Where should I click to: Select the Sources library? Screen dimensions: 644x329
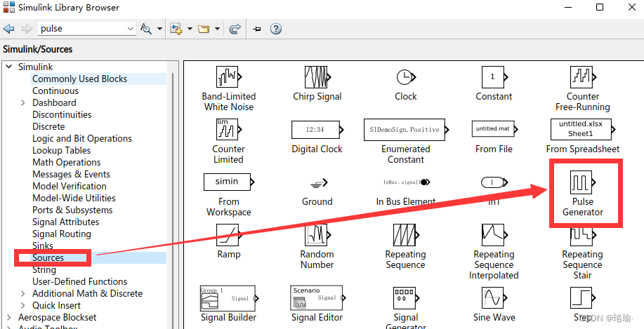point(48,257)
